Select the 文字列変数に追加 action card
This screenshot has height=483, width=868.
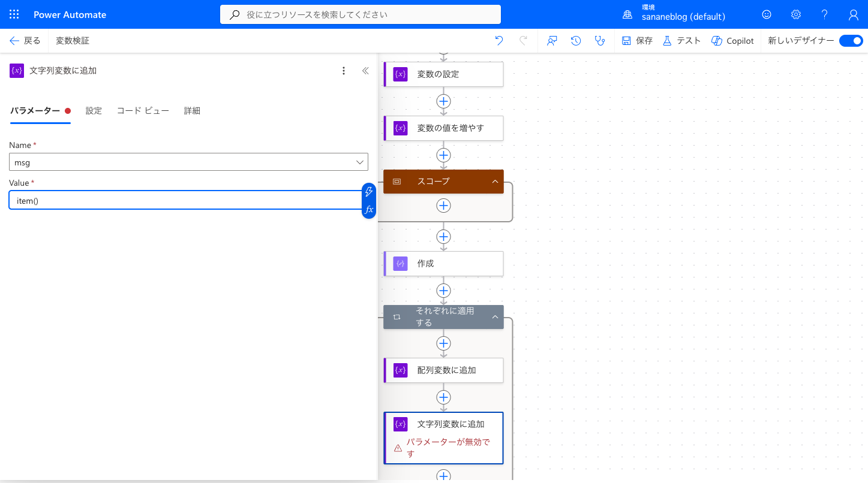click(x=443, y=438)
